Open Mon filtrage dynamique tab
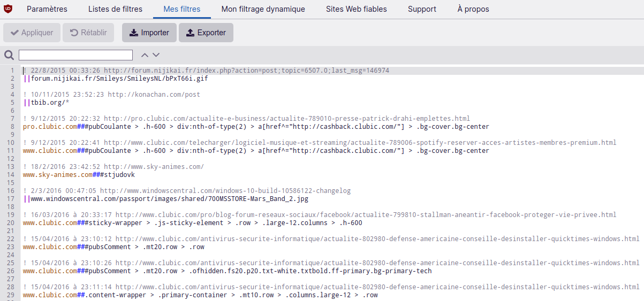This screenshot has width=644, height=301. (263, 9)
